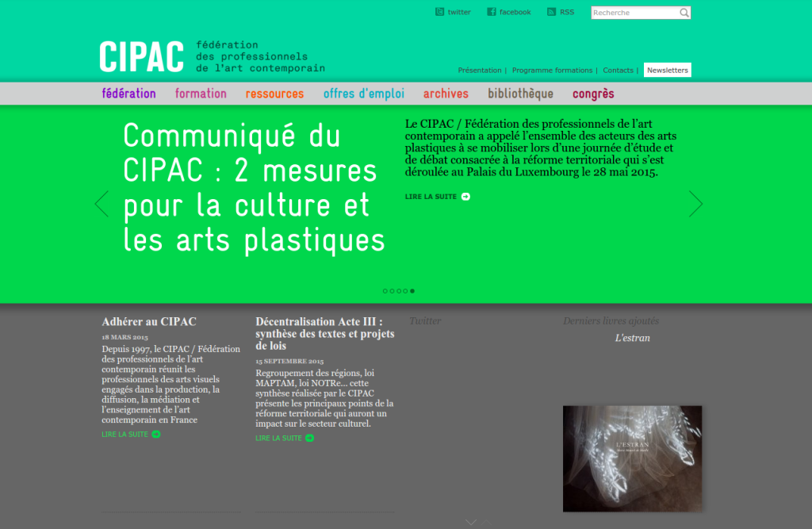Click Derniers livres ajoutés heading
The image size is (812, 529).
tap(611, 320)
